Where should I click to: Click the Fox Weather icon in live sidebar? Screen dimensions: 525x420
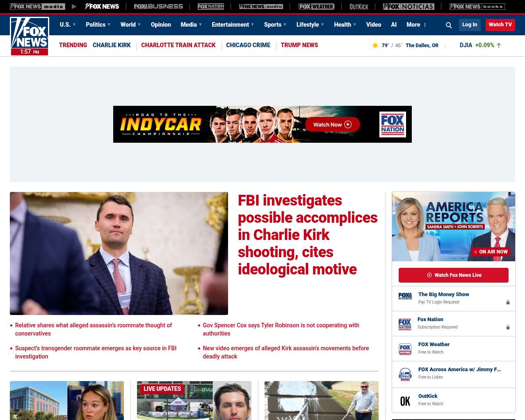405,349
